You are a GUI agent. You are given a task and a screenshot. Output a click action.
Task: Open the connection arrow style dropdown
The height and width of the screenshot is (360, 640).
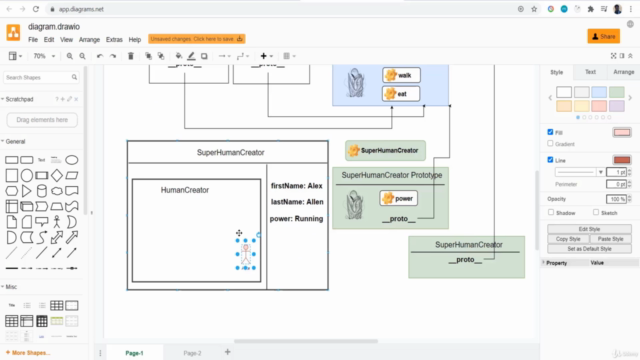pyautogui.click(x=224, y=56)
